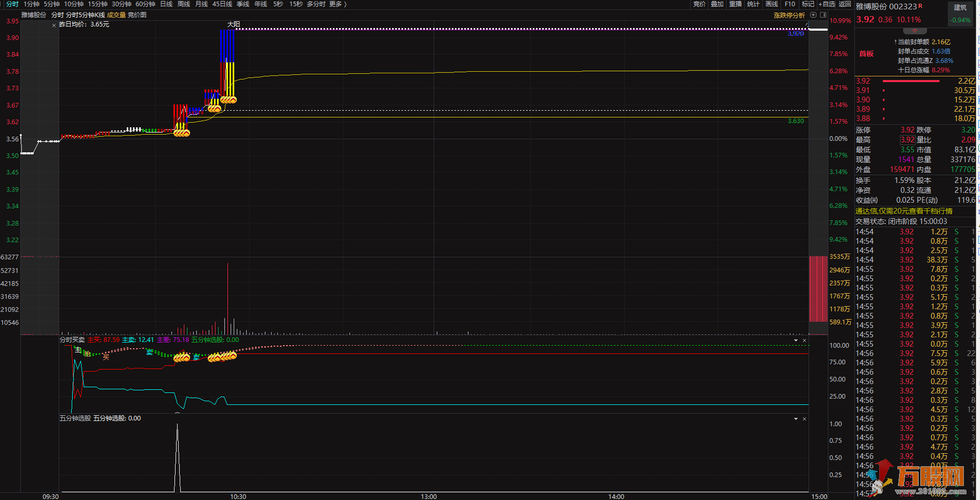980x500 pixels.
Task: Click the 14:56 trade row with 7.5万
Action: click(916, 353)
